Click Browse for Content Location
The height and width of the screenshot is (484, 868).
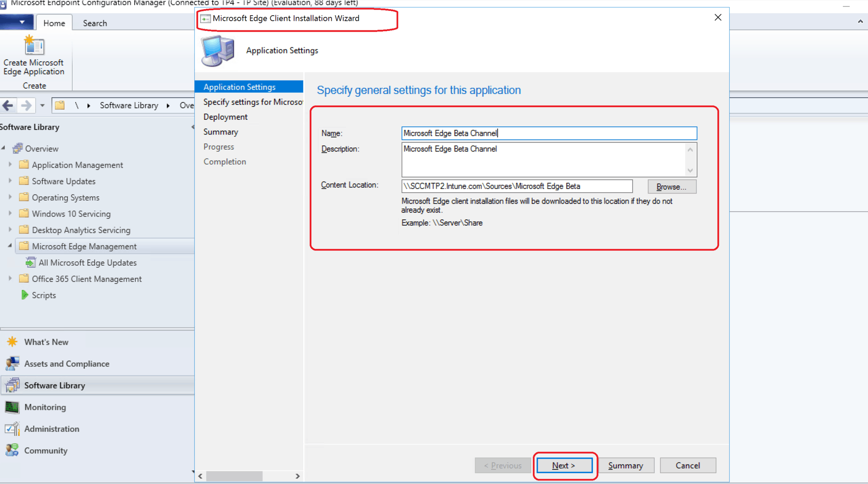[671, 186]
